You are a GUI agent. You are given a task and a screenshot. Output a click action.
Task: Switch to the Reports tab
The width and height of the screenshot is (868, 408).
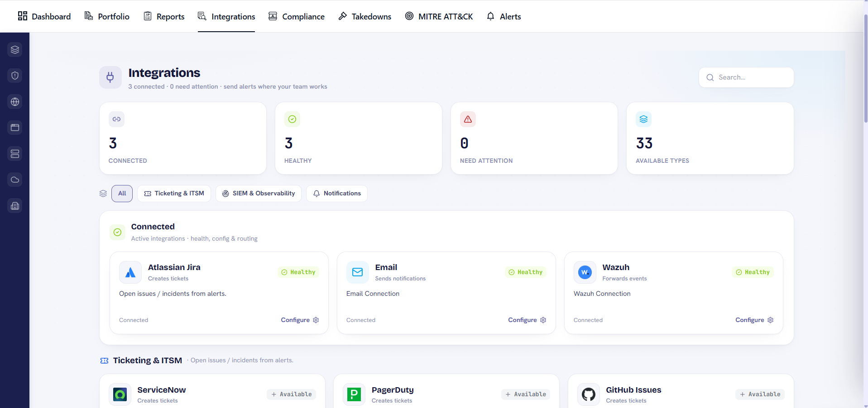(164, 16)
